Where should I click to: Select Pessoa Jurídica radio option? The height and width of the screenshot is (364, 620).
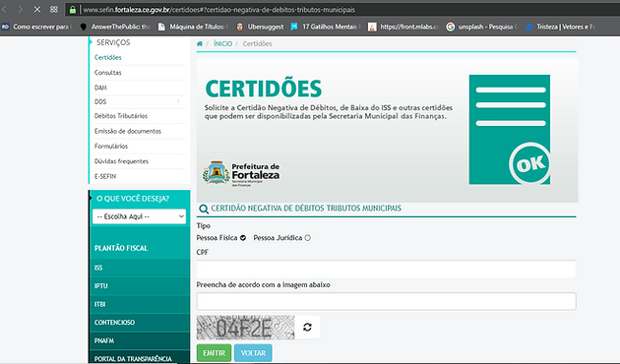tap(308, 238)
